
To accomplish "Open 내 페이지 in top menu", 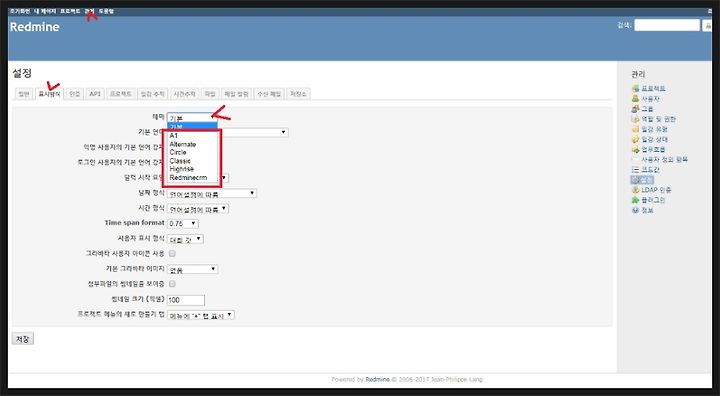I will (x=45, y=11).
